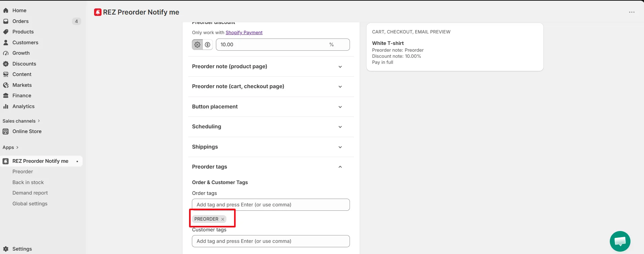The height and width of the screenshot is (254, 644).
Task: Select fixed amount dollar discount toggle
Action: click(207, 45)
